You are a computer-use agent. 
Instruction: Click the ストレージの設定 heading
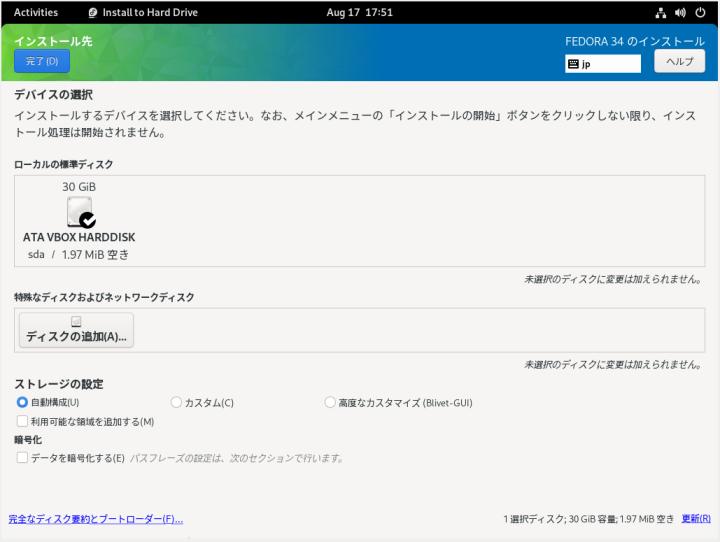click(59, 384)
